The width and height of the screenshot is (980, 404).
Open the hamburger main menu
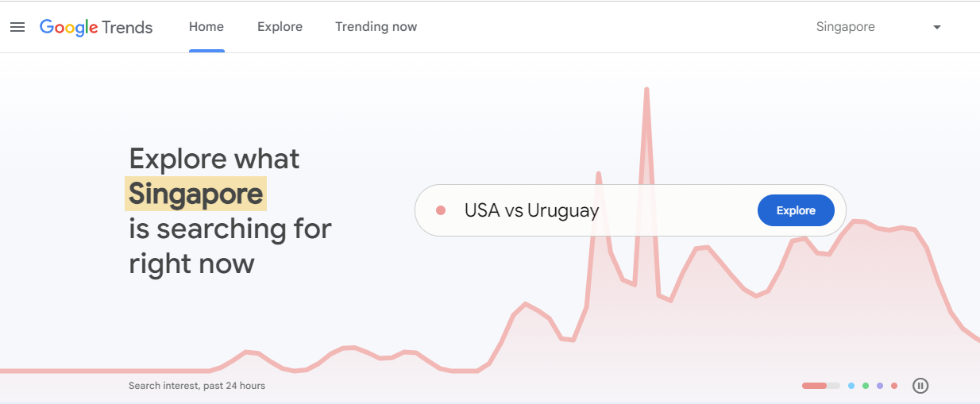click(17, 27)
